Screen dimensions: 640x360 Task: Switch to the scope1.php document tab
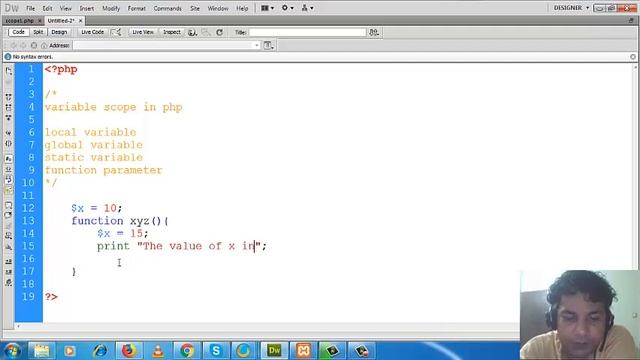pyautogui.click(x=20, y=20)
